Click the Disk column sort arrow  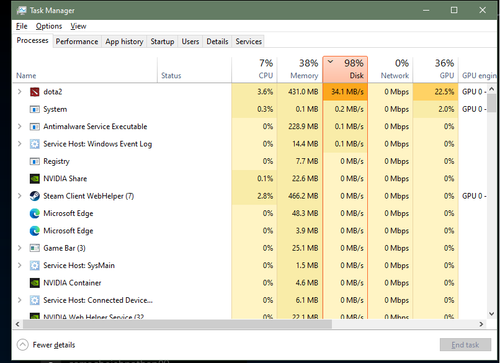[x=330, y=61]
